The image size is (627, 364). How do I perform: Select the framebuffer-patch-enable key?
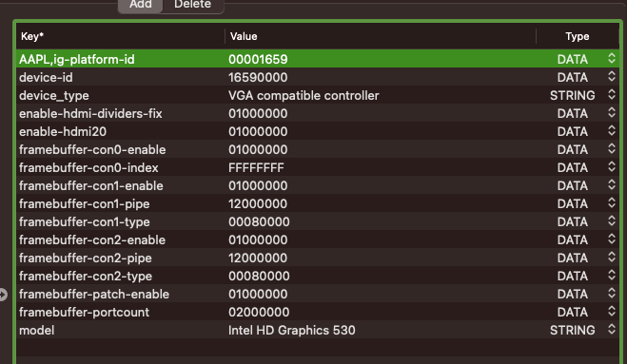[x=94, y=295]
